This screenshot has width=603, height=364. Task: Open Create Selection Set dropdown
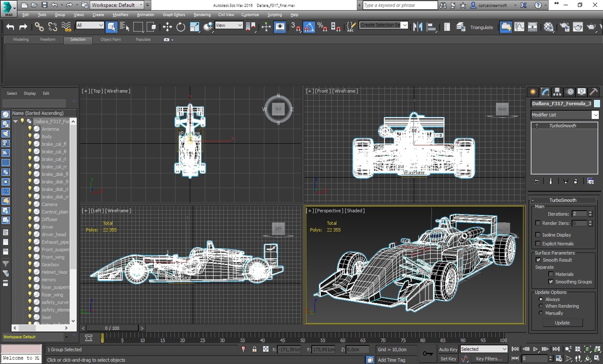coord(384,25)
